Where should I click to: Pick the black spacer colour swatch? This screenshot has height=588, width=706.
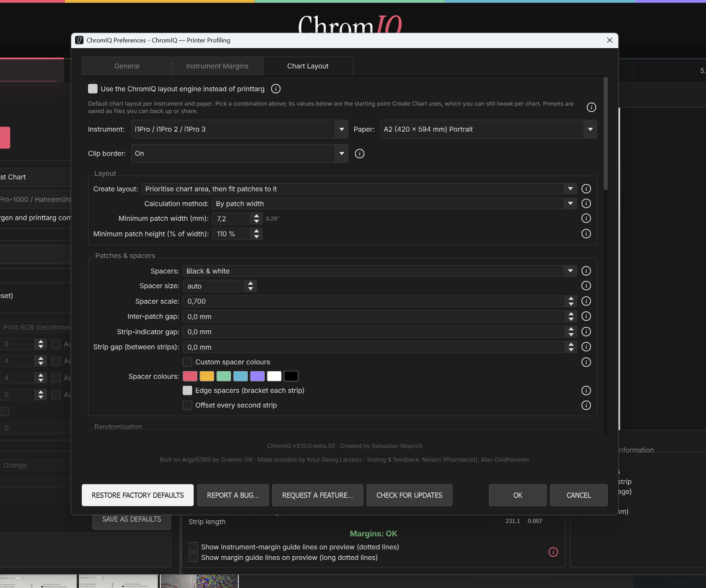[291, 377]
